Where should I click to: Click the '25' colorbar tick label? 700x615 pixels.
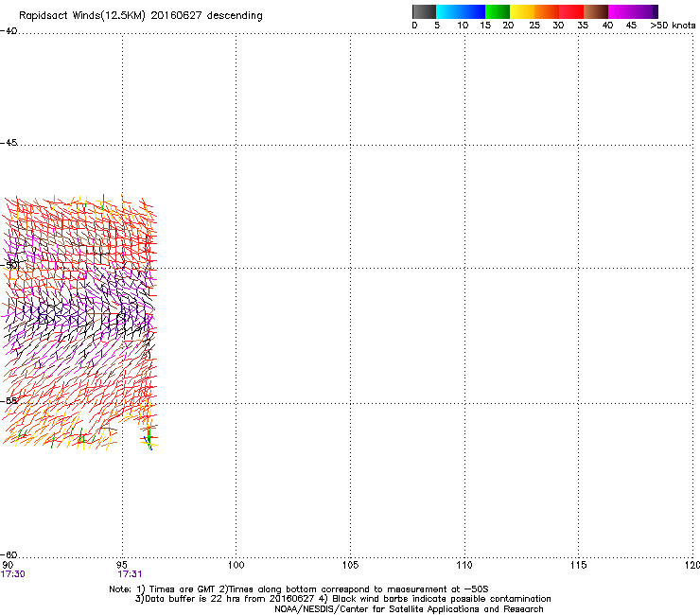[534, 25]
